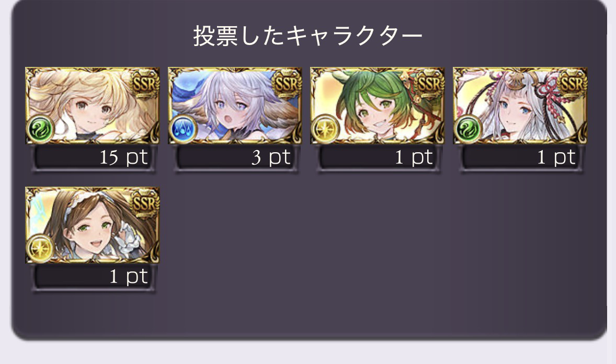Select the silver-haired water character portrait
Viewport: 616px width, 364px height.
pyautogui.click(x=235, y=105)
